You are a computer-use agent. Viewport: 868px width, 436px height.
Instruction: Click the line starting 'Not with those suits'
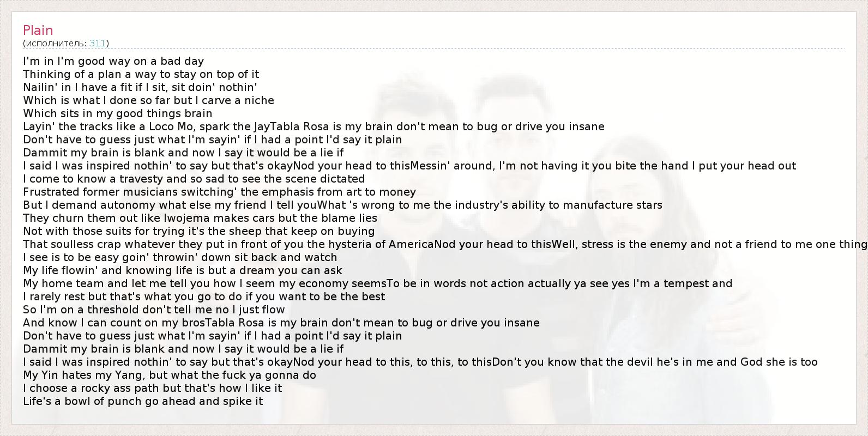[x=198, y=231]
